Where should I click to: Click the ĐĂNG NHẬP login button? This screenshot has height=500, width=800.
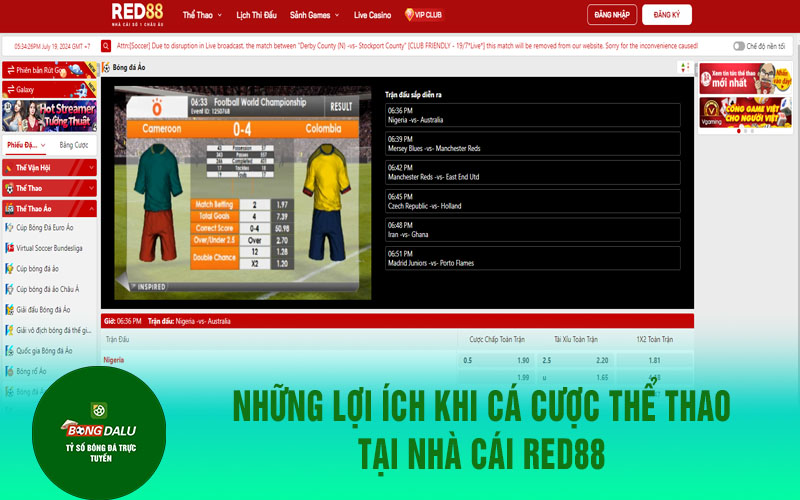[612, 15]
